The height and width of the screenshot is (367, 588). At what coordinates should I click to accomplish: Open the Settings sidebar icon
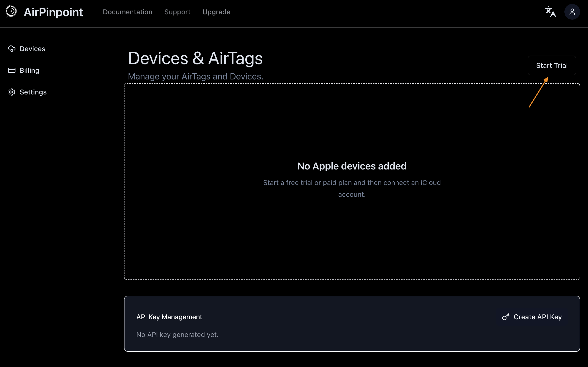click(12, 92)
